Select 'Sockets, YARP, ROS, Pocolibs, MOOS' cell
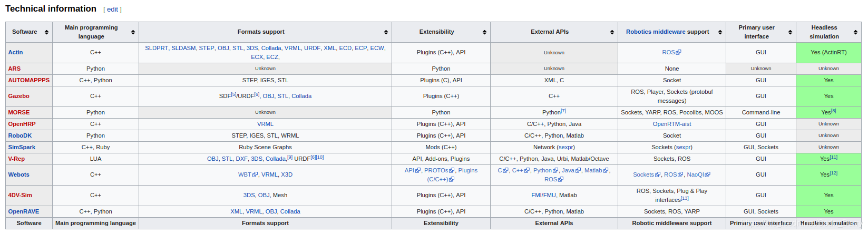This screenshot has height=233, width=868. 672,112
